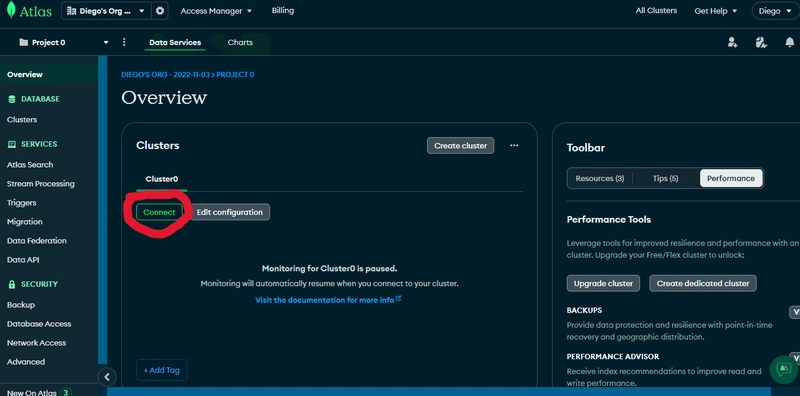Click the Create dedicated cluster button
800x396 pixels.
click(x=703, y=283)
